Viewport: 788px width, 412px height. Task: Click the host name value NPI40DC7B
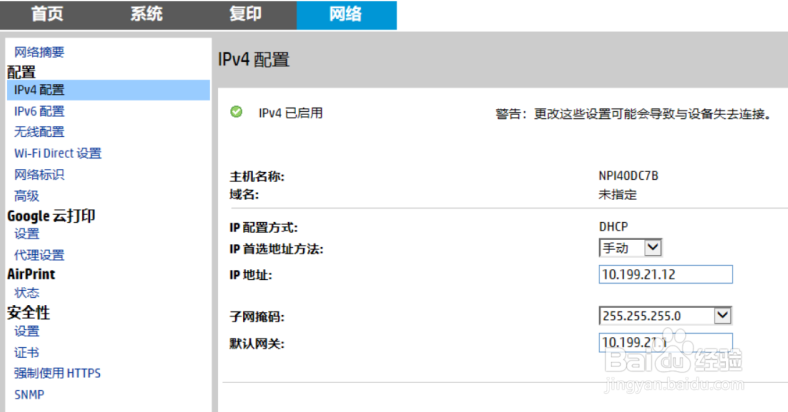pos(628,176)
